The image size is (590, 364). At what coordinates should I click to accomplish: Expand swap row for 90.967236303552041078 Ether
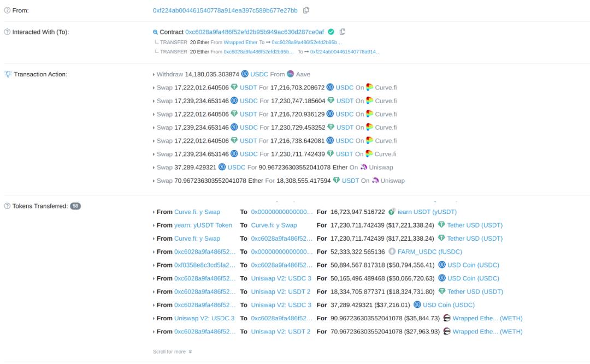[154, 168]
